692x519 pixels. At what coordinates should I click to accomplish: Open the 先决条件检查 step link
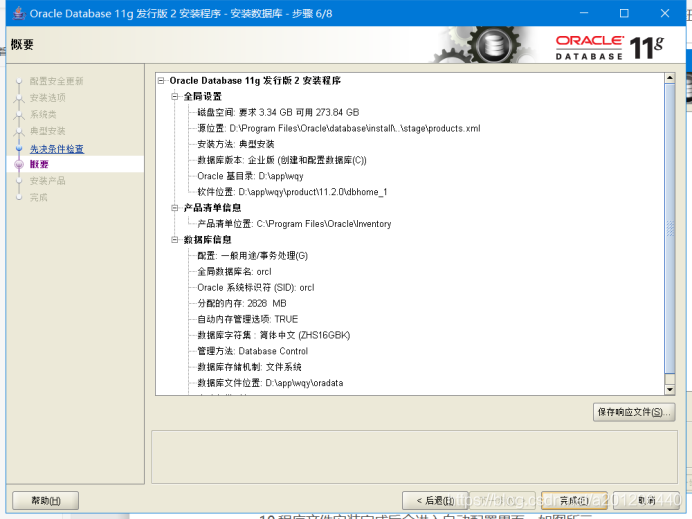click(56, 149)
